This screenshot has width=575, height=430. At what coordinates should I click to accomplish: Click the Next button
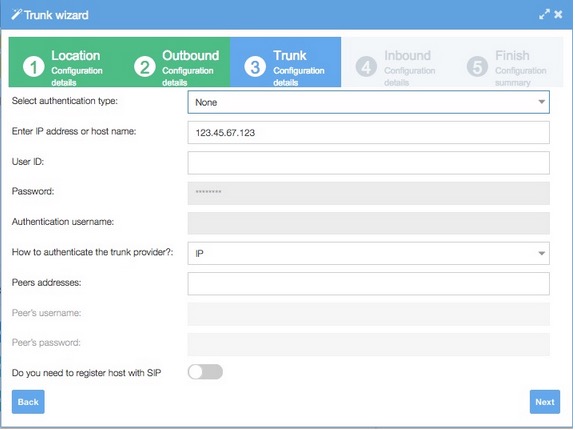point(545,402)
